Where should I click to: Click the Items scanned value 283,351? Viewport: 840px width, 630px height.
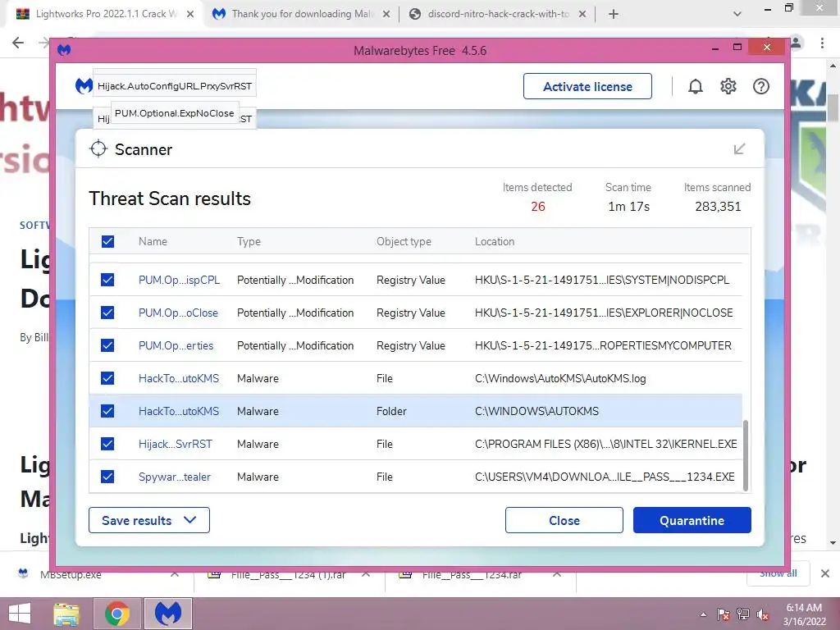717,206
